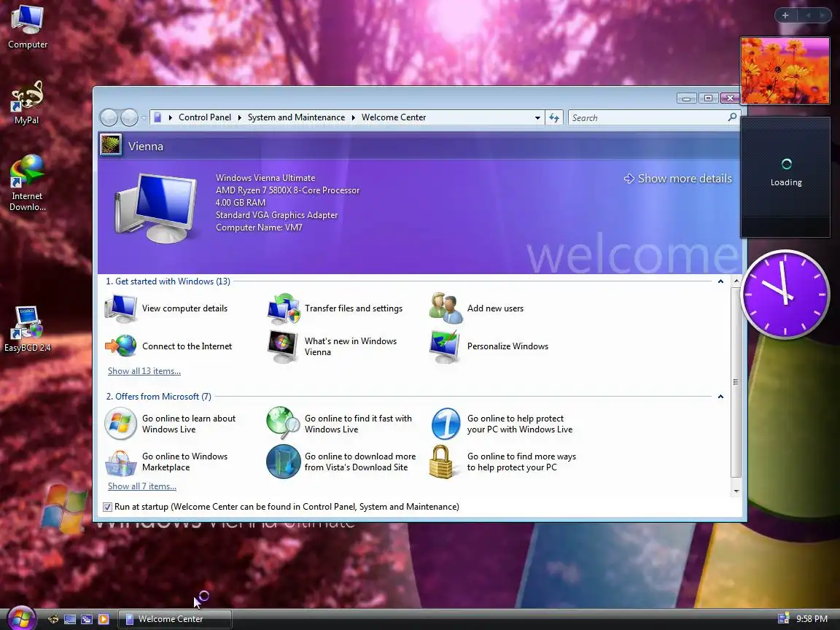The width and height of the screenshot is (840, 630).
Task: Click the sidebar add gadget plus button
Action: tap(785, 15)
